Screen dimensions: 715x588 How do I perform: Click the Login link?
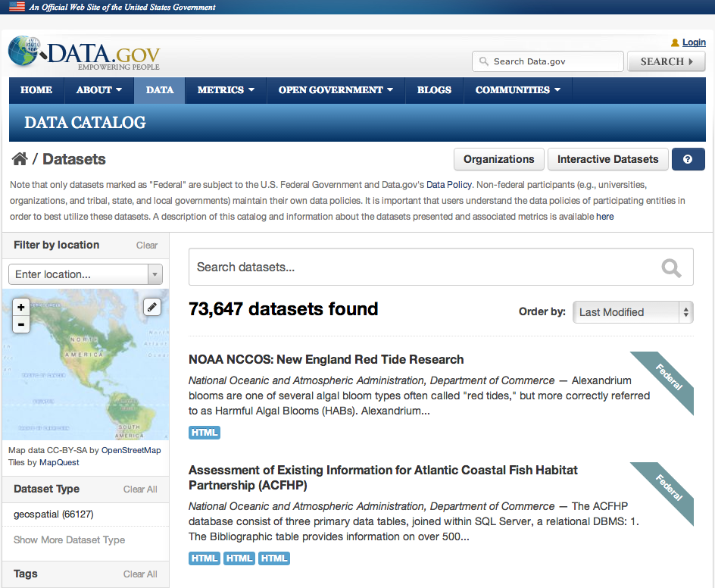694,42
